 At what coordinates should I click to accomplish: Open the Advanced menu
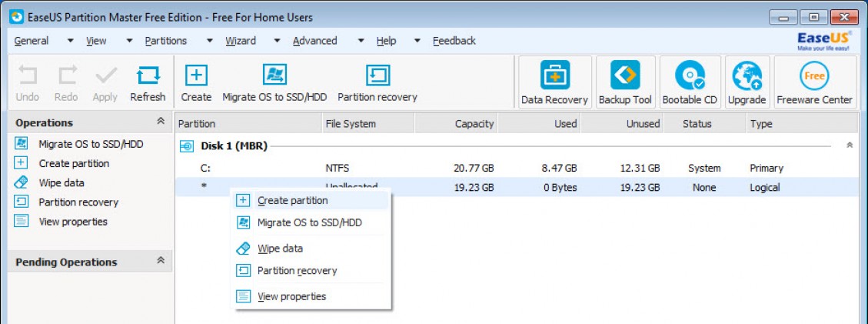(x=314, y=41)
